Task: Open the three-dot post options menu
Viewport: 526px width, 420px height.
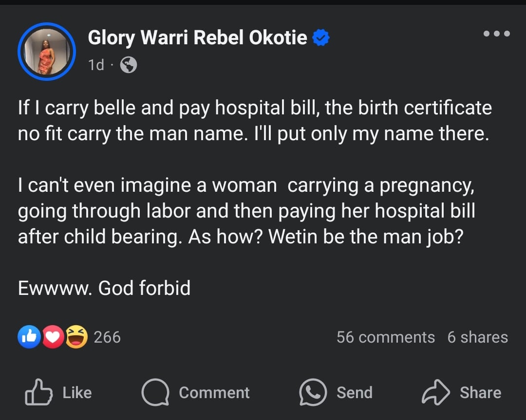Action: 496,34
